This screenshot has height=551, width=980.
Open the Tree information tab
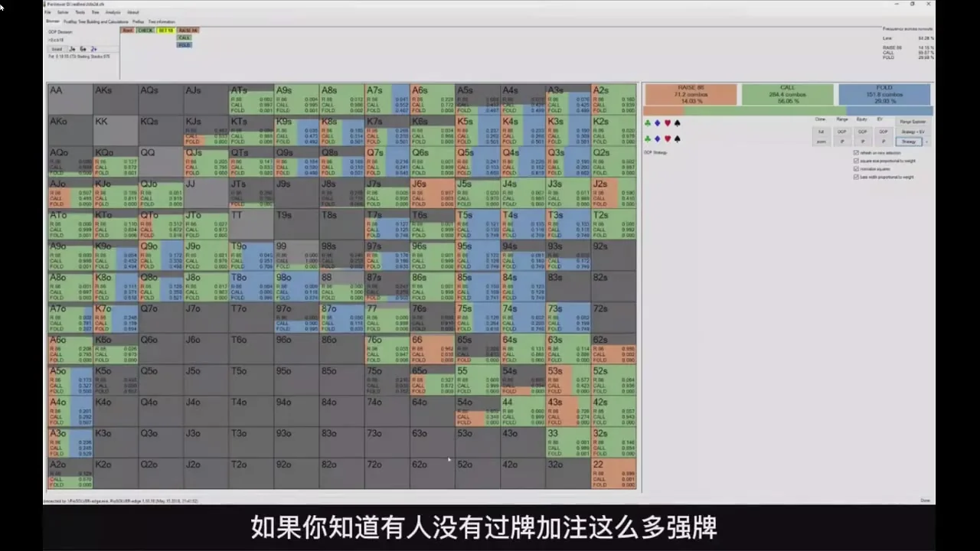point(162,21)
